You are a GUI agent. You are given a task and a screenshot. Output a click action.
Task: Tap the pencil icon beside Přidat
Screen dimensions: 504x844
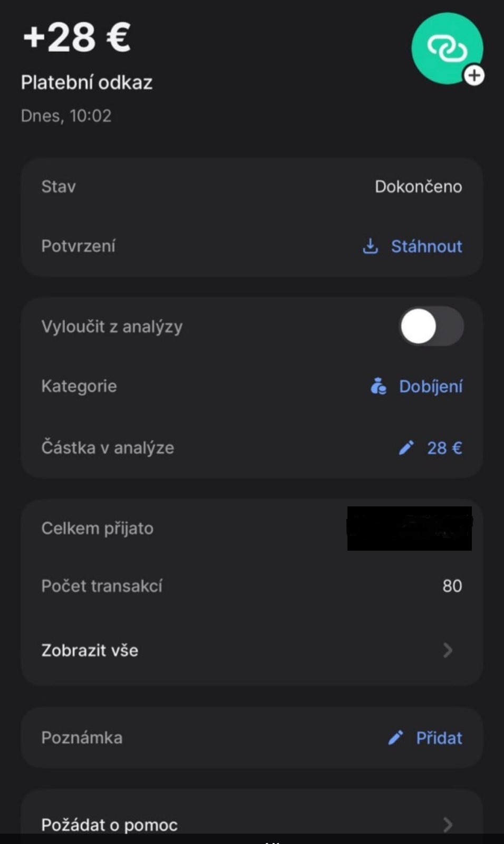(x=396, y=737)
